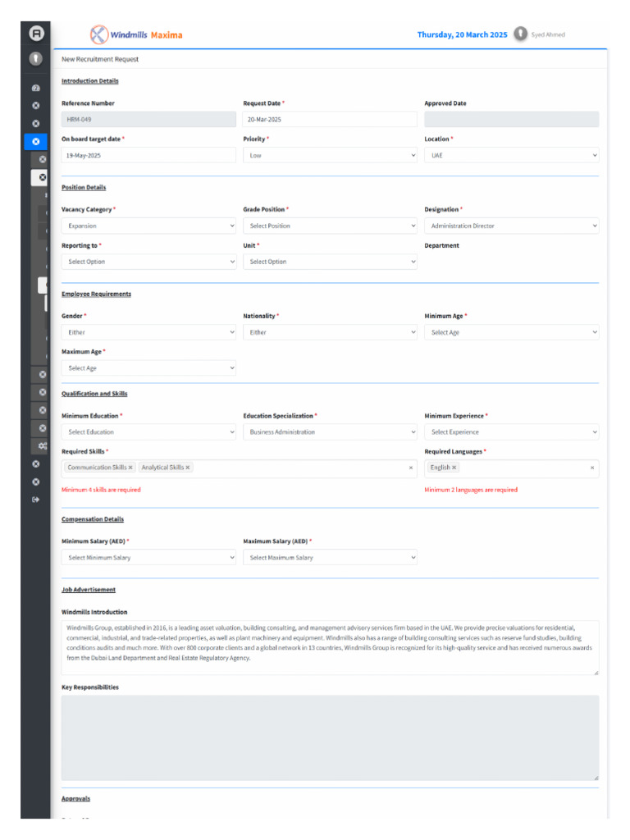The width and height of the screenshot is (630, 840).
Task: Click the Position Details heading
Action: click(84, 188)
